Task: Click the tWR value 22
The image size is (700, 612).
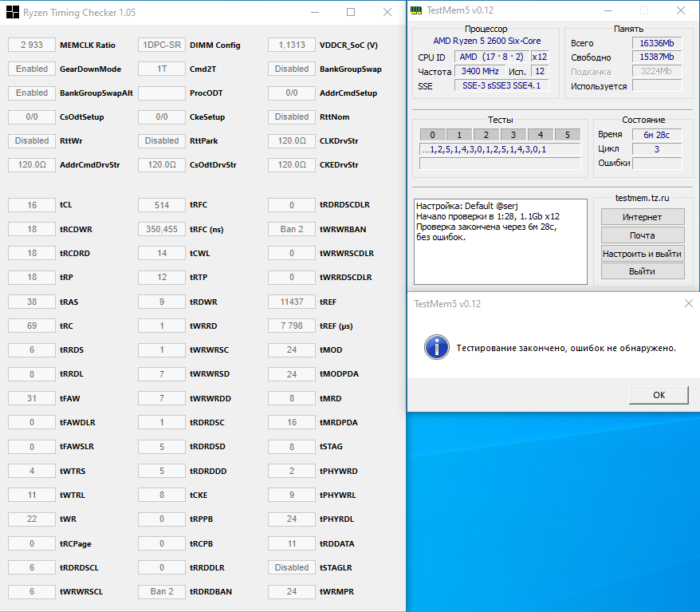Action: 32,519
